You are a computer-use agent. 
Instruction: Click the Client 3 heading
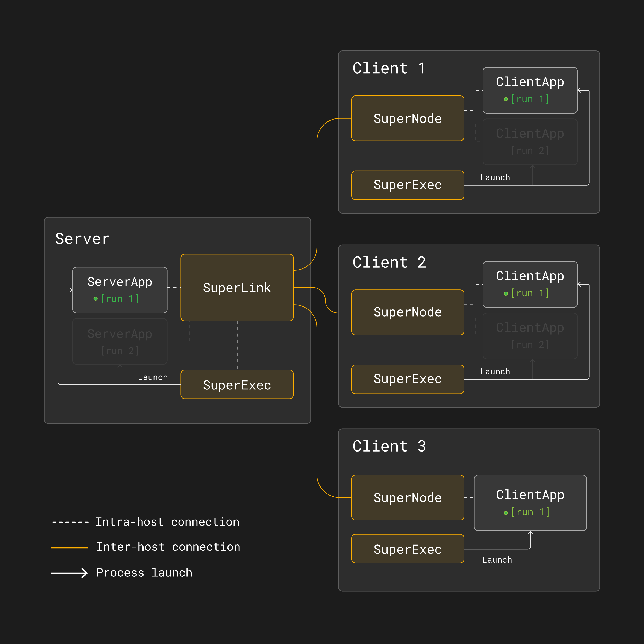click(x=389, y=446)
